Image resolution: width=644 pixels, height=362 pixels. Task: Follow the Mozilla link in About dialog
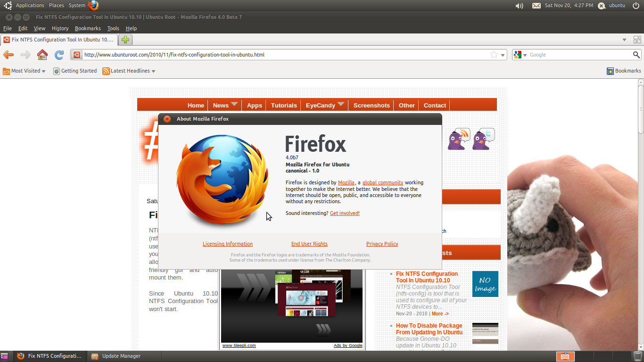pyautogui.click(x=346, y=182)
